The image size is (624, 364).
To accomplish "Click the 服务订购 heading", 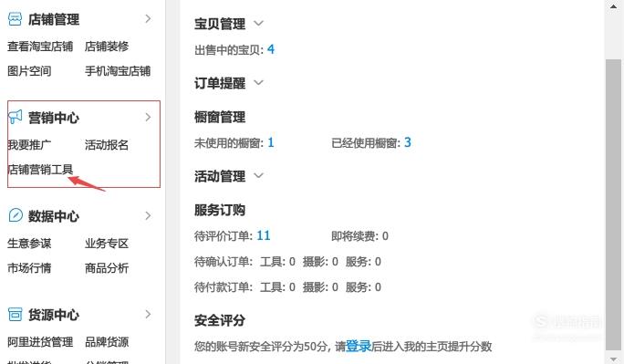I will point(220,210).
